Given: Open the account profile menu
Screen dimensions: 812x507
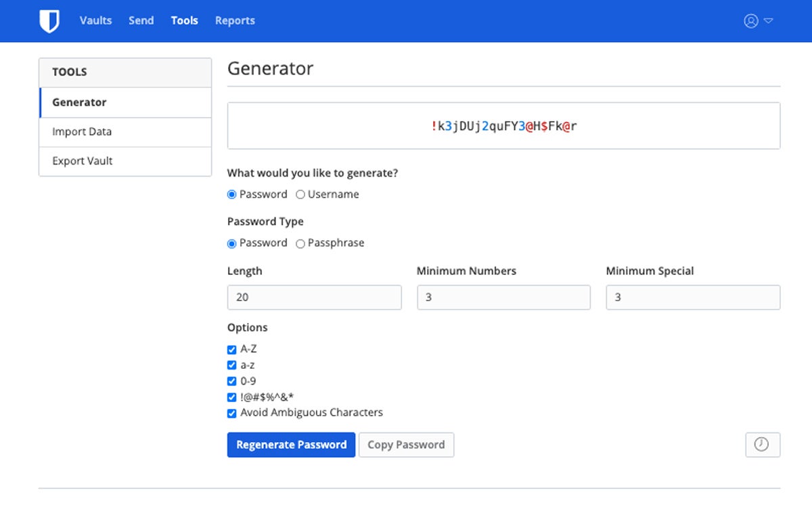Looking at the screenshot, I should [758, 21].
